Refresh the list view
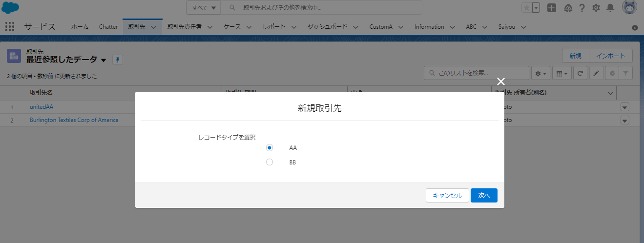 (580, 73)
